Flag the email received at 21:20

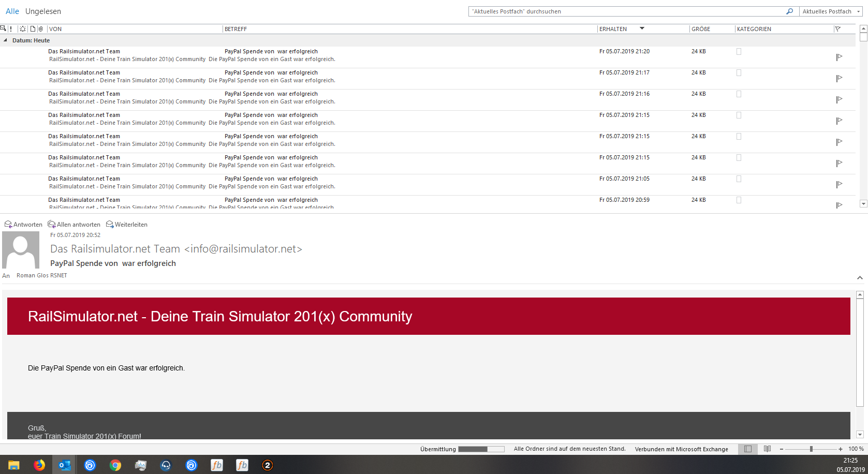(x=839, y=57)
